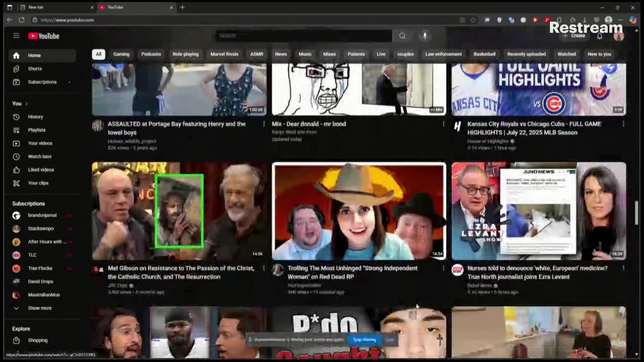Open options menu for Dear donald mix

(443, 124)
